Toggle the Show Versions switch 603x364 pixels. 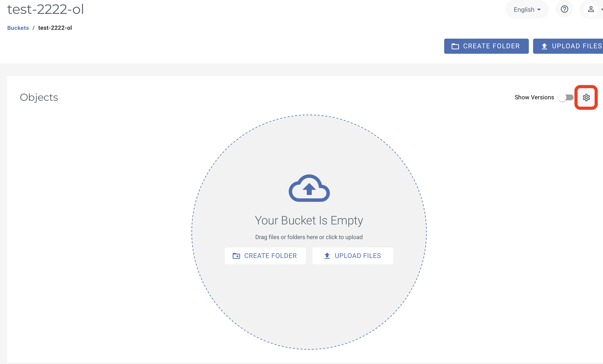[566, 98]
